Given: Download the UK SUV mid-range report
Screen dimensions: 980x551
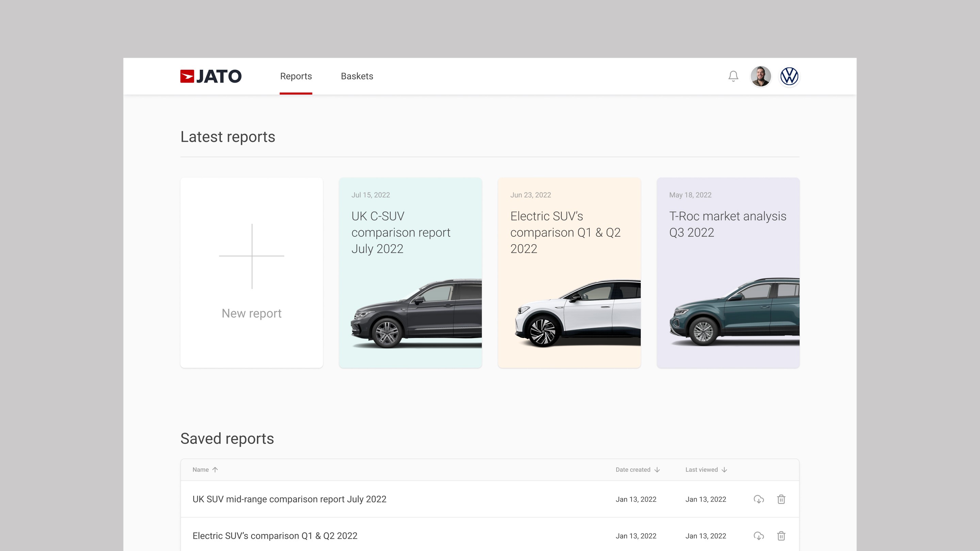Looking at the screenshot, I should (x=758, y=499).
